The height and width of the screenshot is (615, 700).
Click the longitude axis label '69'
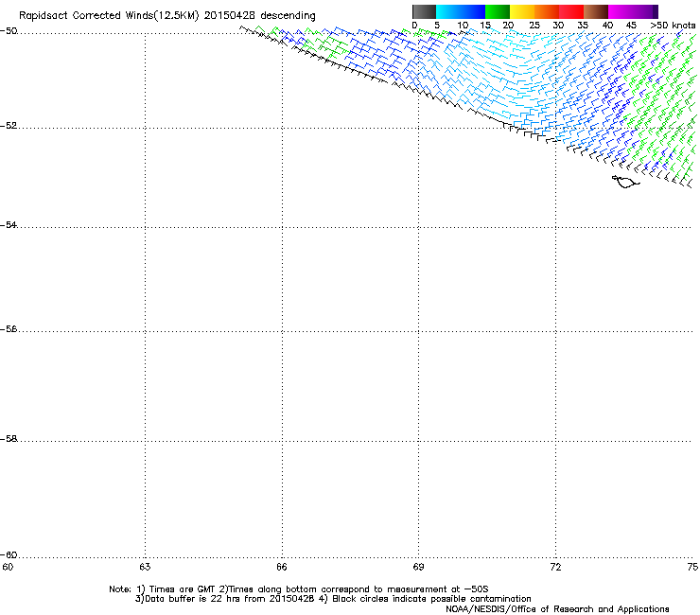pos(418,567)
